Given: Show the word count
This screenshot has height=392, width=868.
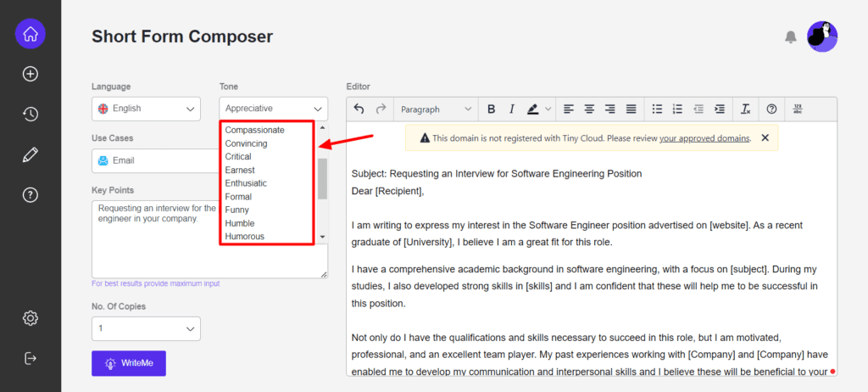Looking at the screenshot, I should [798, 109].
